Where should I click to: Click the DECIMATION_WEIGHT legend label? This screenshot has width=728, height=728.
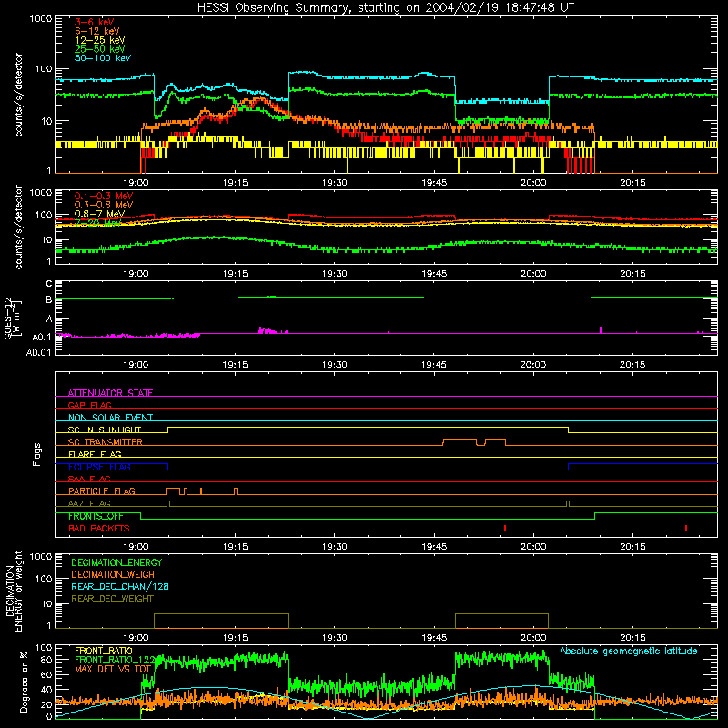[x=116, y=574]
